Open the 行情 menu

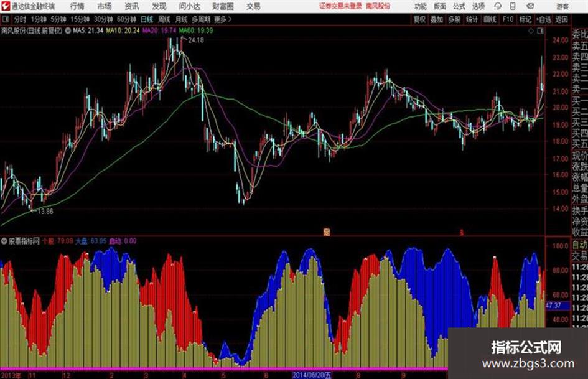pos(77,6)
